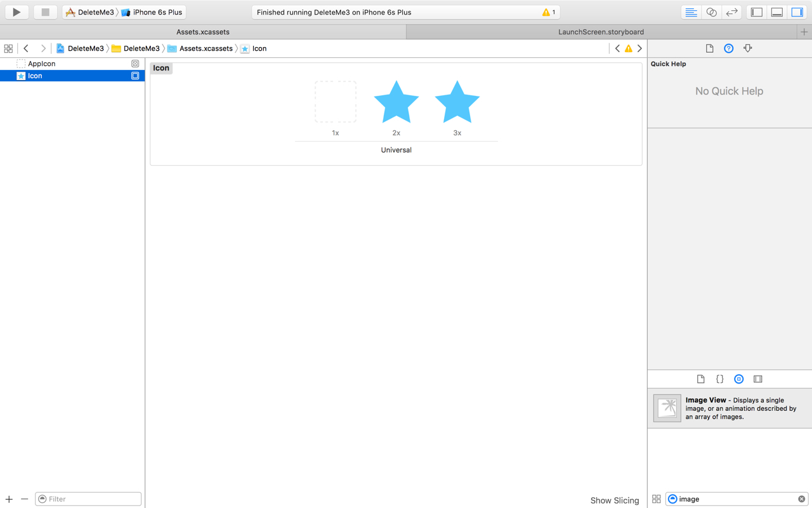This screenshot has width=812, height=508.
Task: Go forward in editor history
Action: click(x=43, y=48)
